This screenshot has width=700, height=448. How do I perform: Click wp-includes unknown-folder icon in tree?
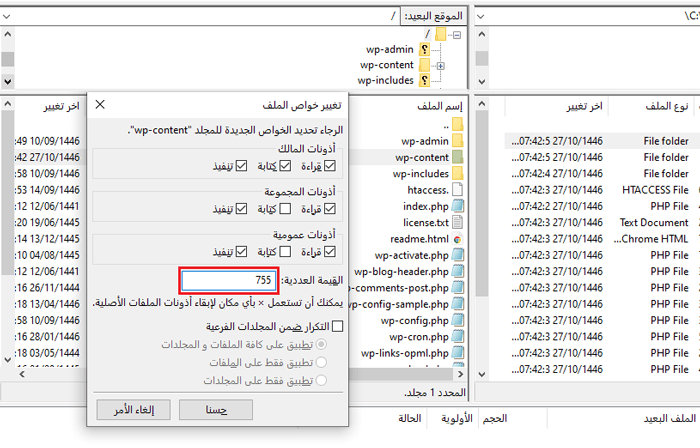pos(425,80)
